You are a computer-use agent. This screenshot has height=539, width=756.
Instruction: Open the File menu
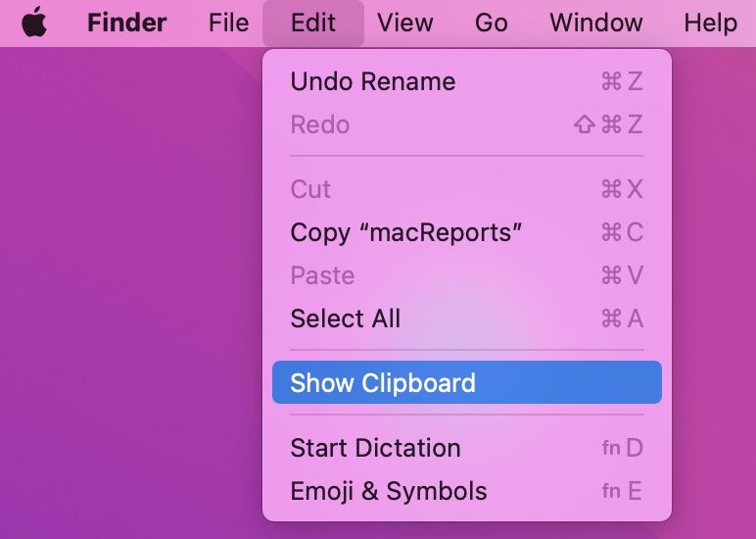pyautogui.click(x=228, y=23)
